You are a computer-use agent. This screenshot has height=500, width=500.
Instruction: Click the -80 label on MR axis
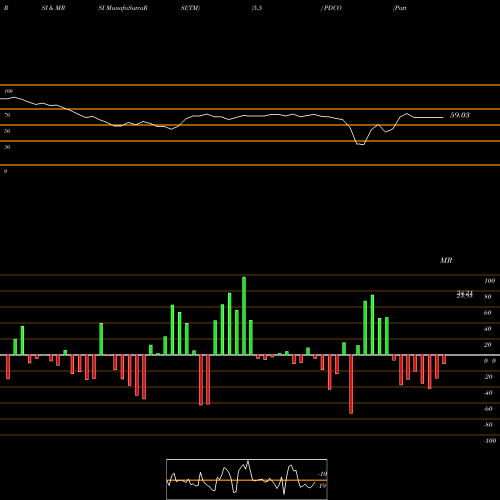coord(488,425)
